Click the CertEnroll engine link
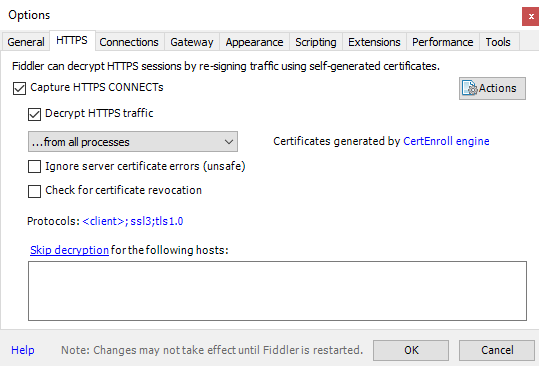 click(446, 141)
